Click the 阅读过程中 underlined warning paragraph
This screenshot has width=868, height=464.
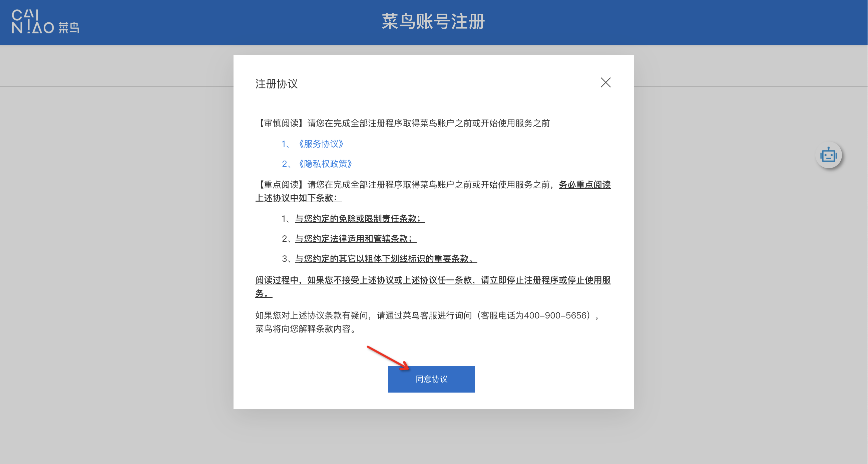(433, 287)
